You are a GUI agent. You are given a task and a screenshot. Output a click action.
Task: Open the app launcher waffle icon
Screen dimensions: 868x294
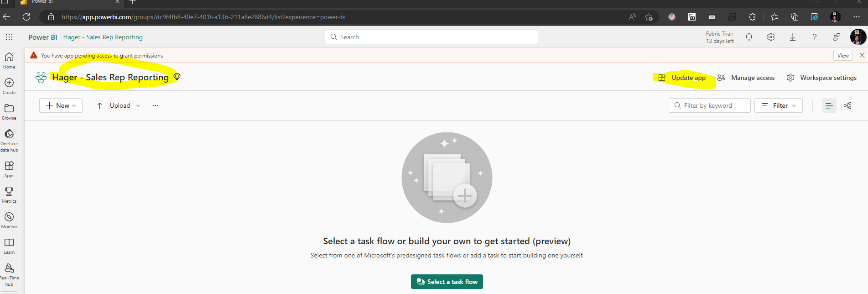point(9,37)
